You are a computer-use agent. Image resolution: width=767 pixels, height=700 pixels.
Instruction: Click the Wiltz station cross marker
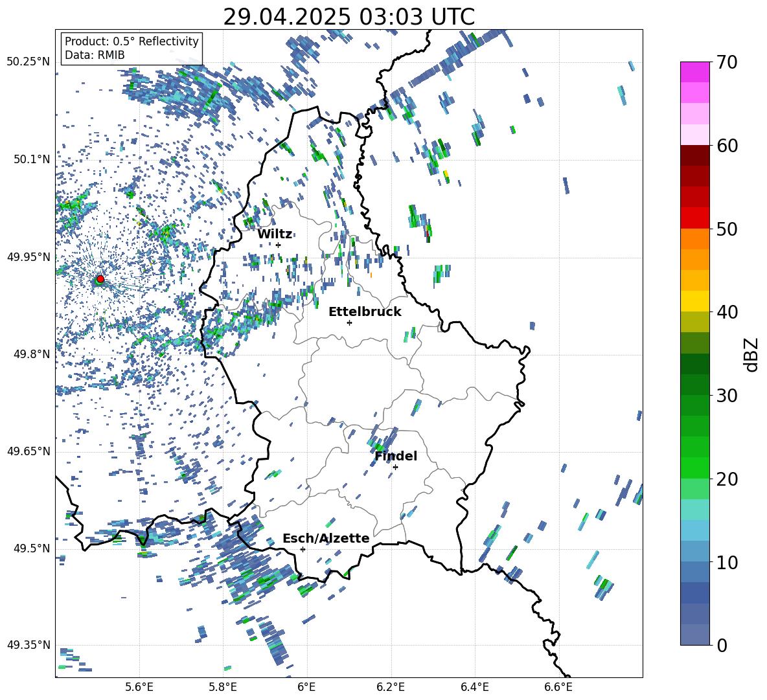pyautogui.click(x=279, y=245)
